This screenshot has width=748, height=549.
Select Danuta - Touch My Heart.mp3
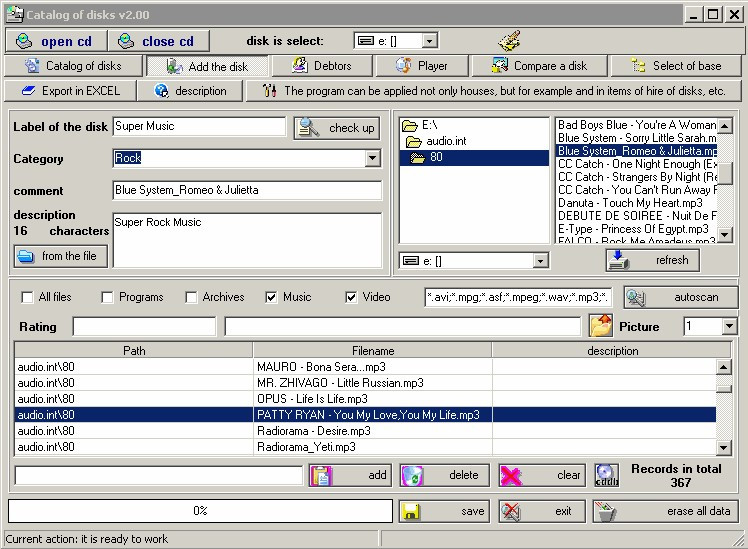click(x=636, y=203)
